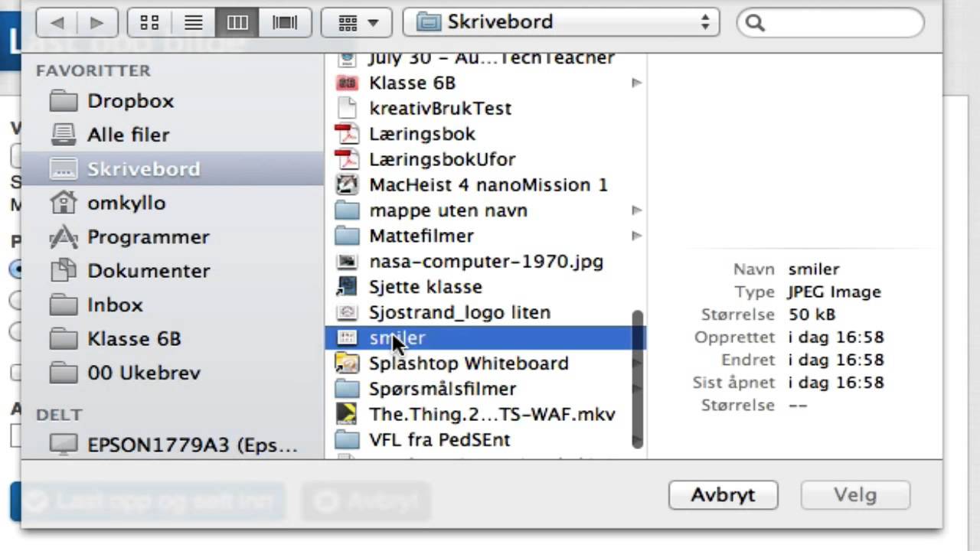Click the EPSON1779A3 monitor icon
This screenshot has height=551, width=980.
tap(64, 445)
